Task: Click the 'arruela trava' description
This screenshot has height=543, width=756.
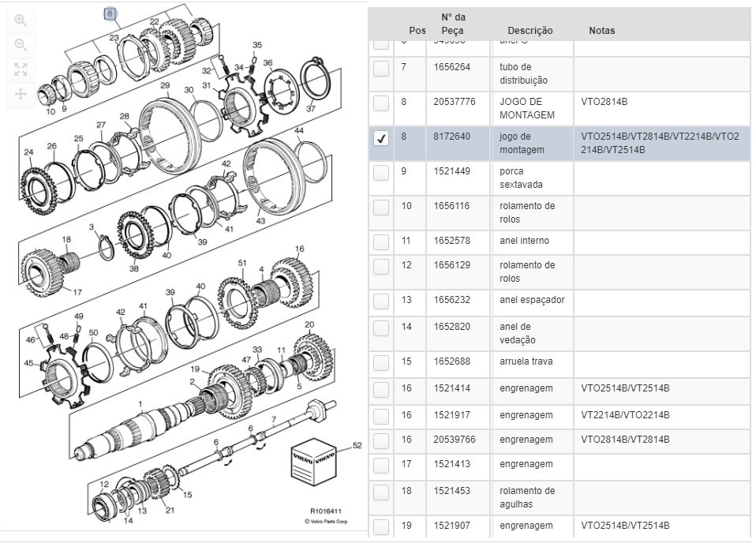Action: [x=526, y=361]
